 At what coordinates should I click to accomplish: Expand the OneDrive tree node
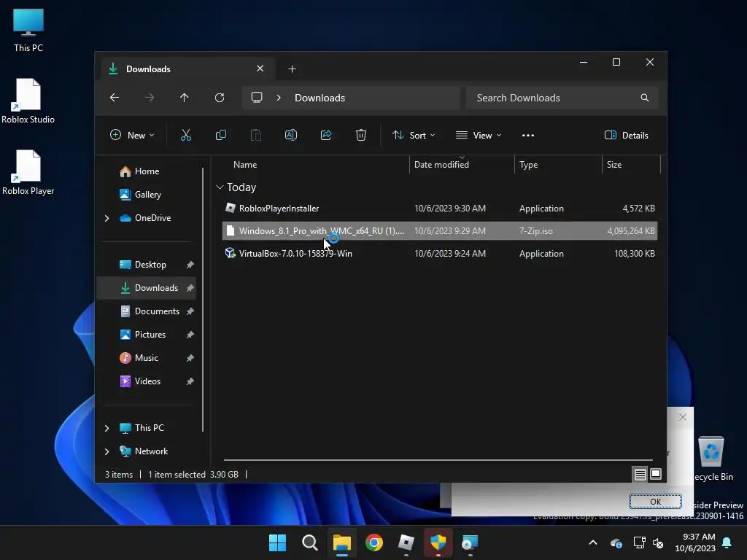point(107,218)
